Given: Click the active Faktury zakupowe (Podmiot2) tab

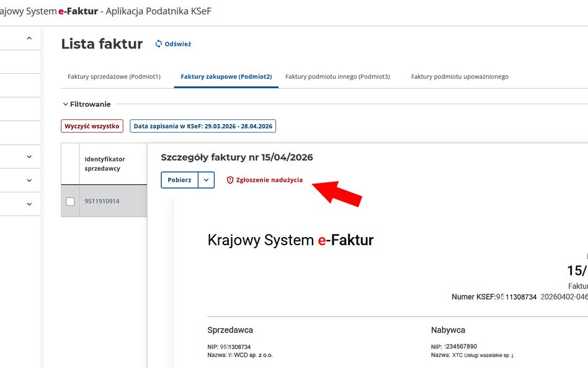Looking at the screenshot, I should tap(227, 76).
